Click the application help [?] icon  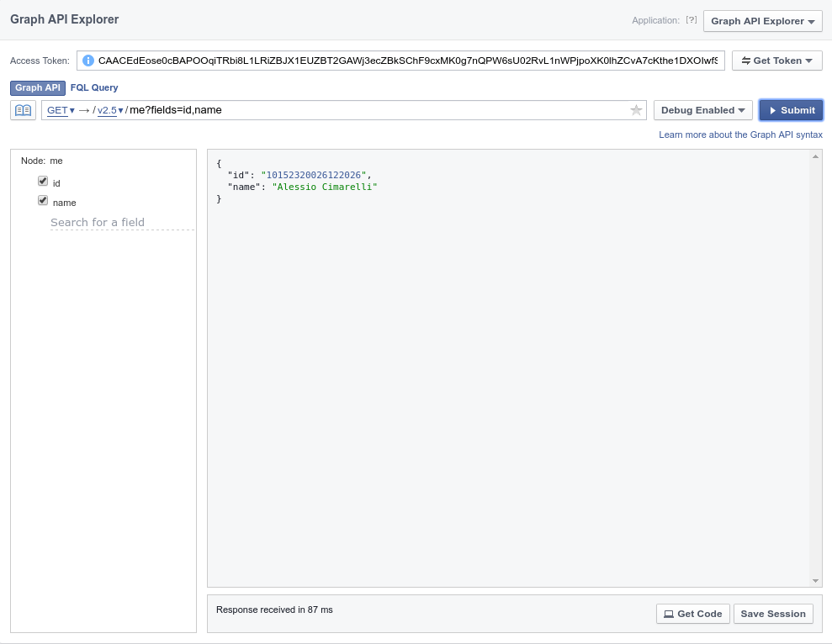point(691,20)
